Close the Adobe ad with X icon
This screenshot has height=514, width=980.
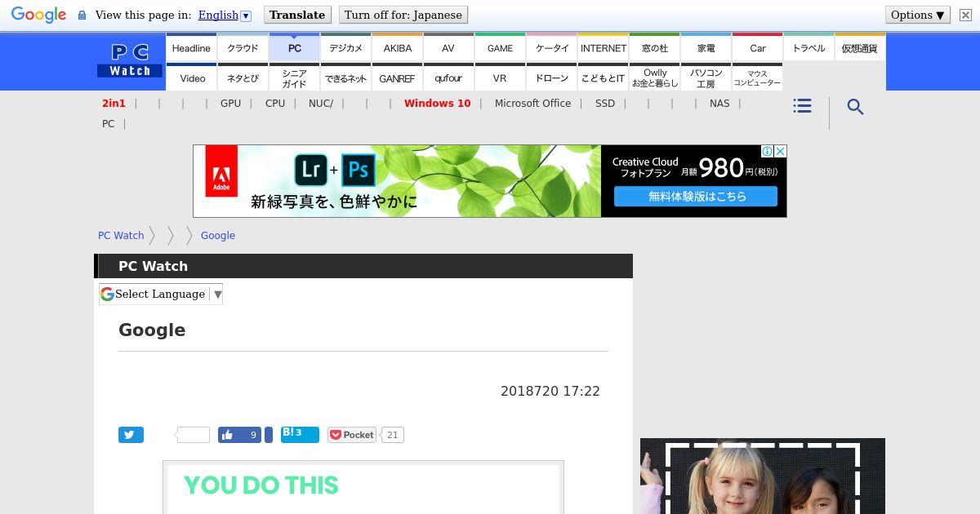(780, 151)
